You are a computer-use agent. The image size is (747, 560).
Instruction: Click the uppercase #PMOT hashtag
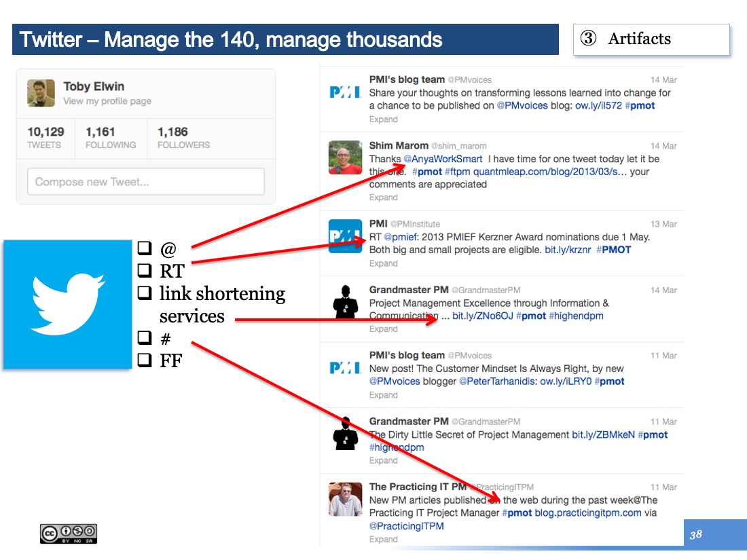[x=614, y=250]
